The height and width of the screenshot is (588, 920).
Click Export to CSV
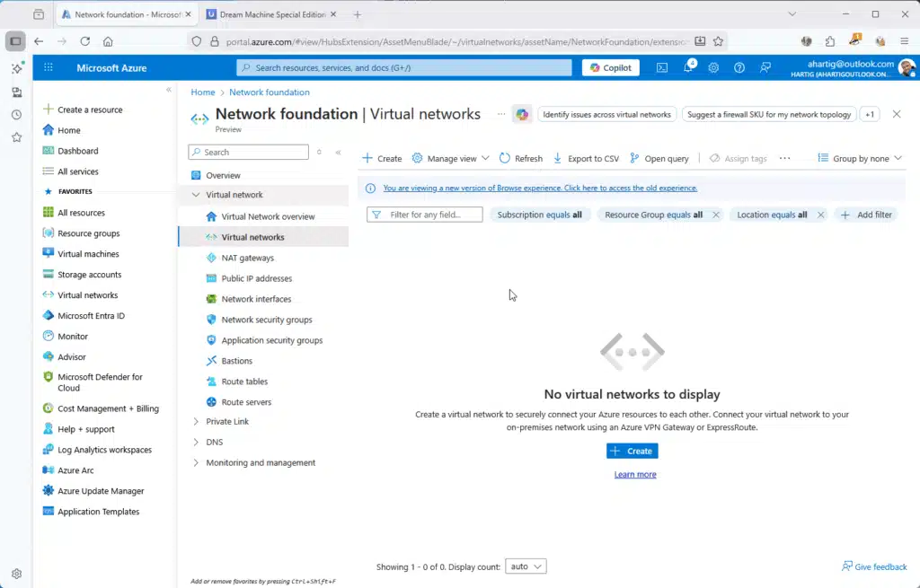click(x=586, y=158)
